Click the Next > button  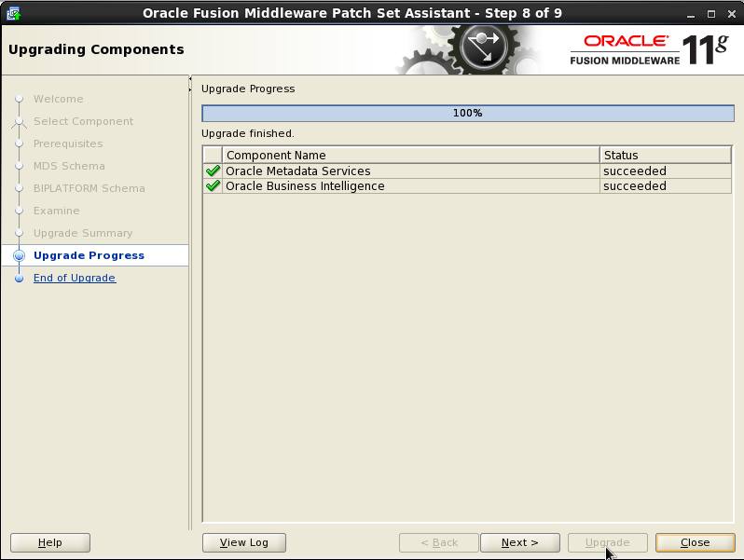[x=519, y=542]
